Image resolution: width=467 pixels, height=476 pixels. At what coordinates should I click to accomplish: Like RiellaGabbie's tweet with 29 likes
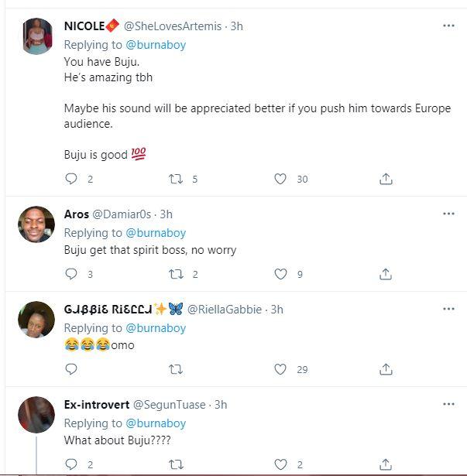(280, 369)
